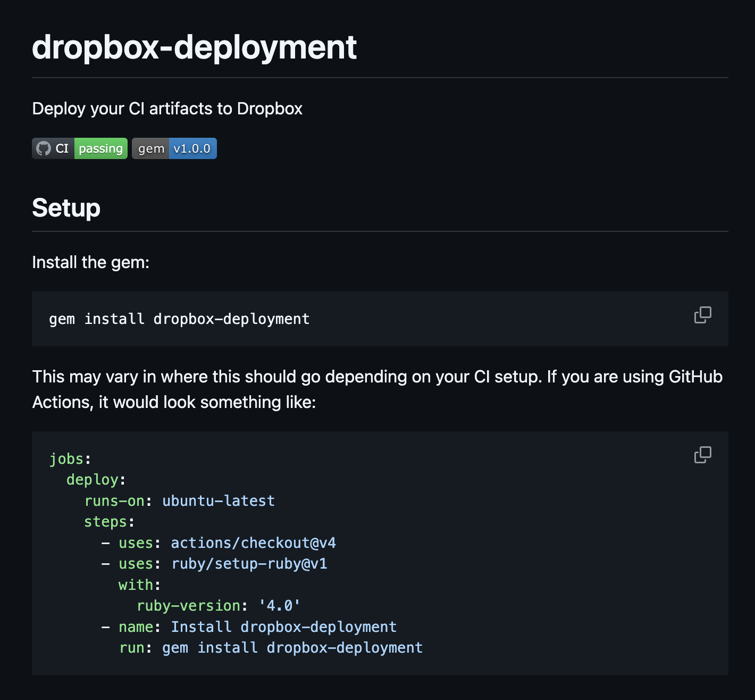Click the 'steps:' line in YAML
755x700 pixels.
(109, 522)
